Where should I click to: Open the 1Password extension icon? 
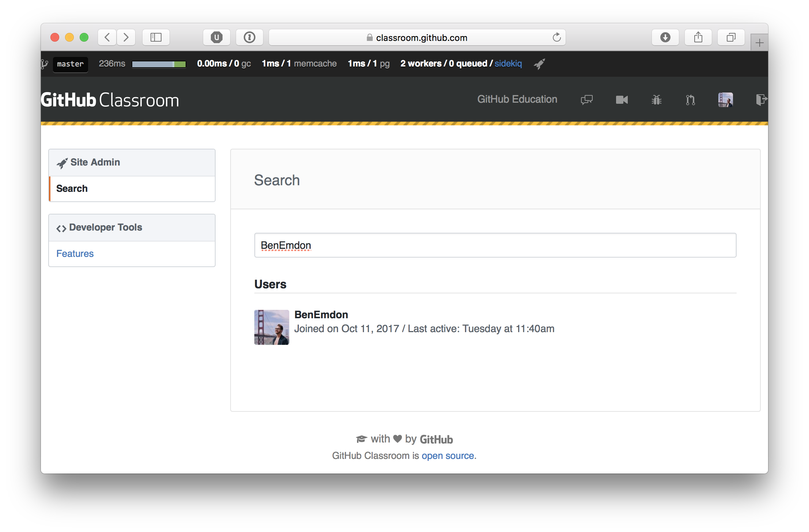pyautogui.click(x=250, y=37)
